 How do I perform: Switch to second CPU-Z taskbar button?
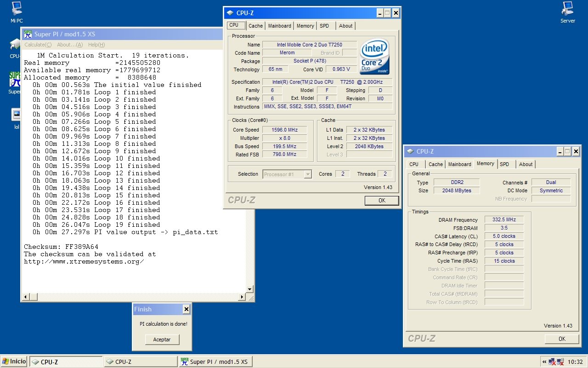click(x=141, y=362)
